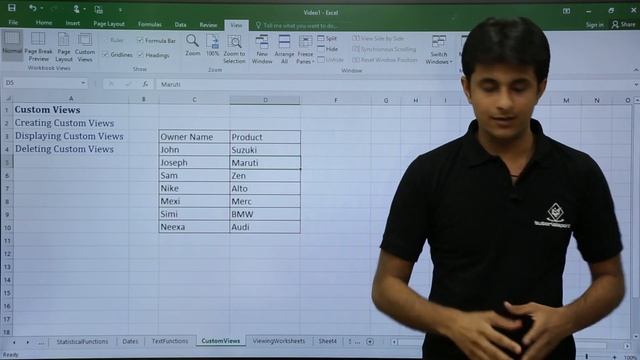This screenshot has width=640, height=360.
Task: Reset zoom to 100%
Action: (212, 45)
